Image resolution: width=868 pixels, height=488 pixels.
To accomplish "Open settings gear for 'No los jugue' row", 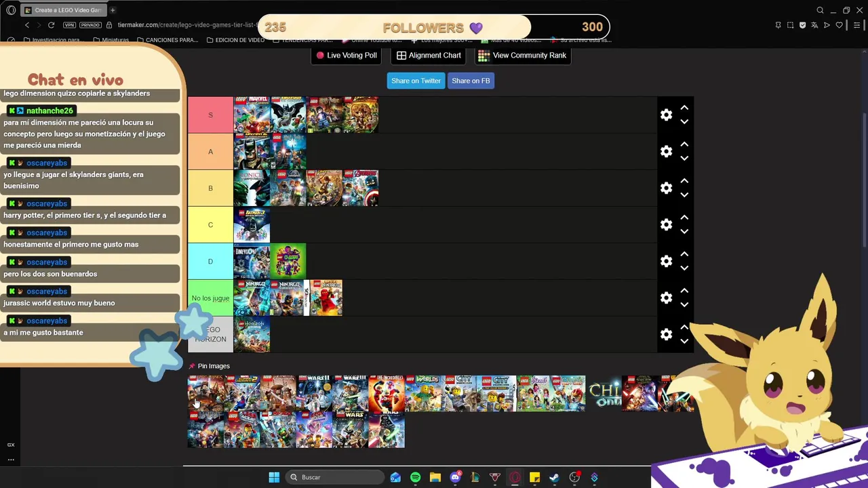I will (x=666, y=298).
